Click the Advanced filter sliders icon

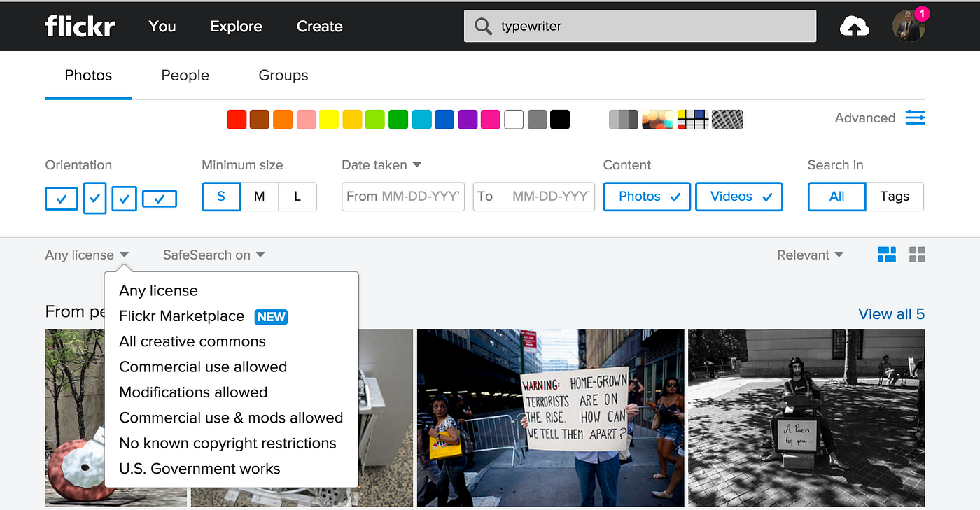pyautogui.click(x=915, y=118)
